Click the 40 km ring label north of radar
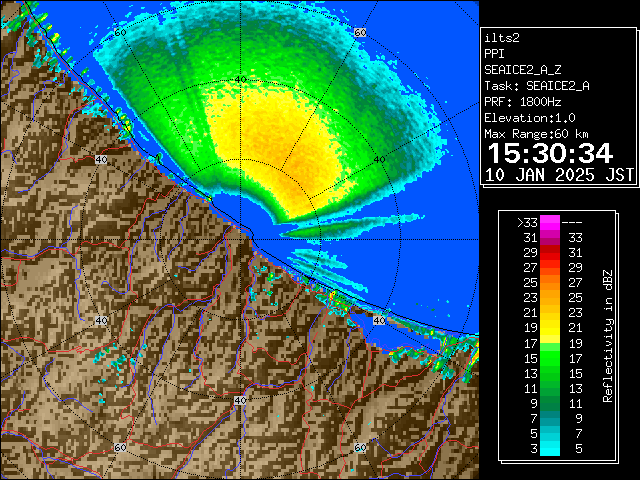This screenshot has width=640, height=480. [x=240, y=79]
